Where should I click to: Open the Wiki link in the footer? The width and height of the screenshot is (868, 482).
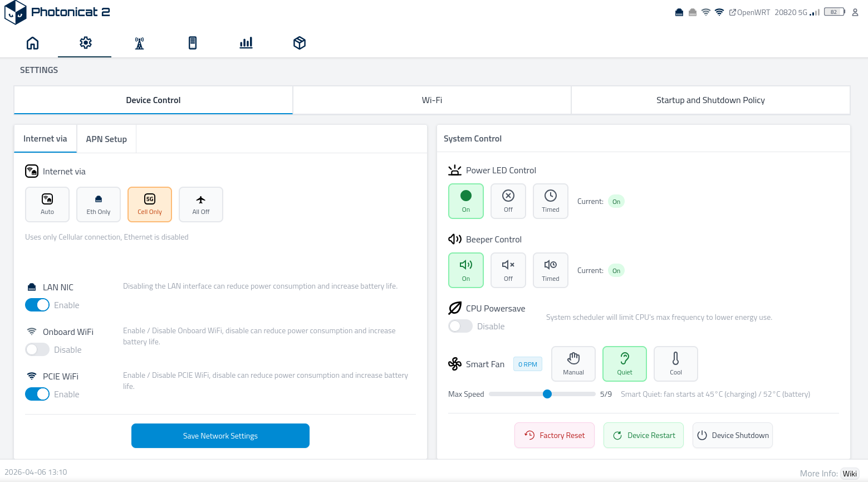click(x=850, y=474)
